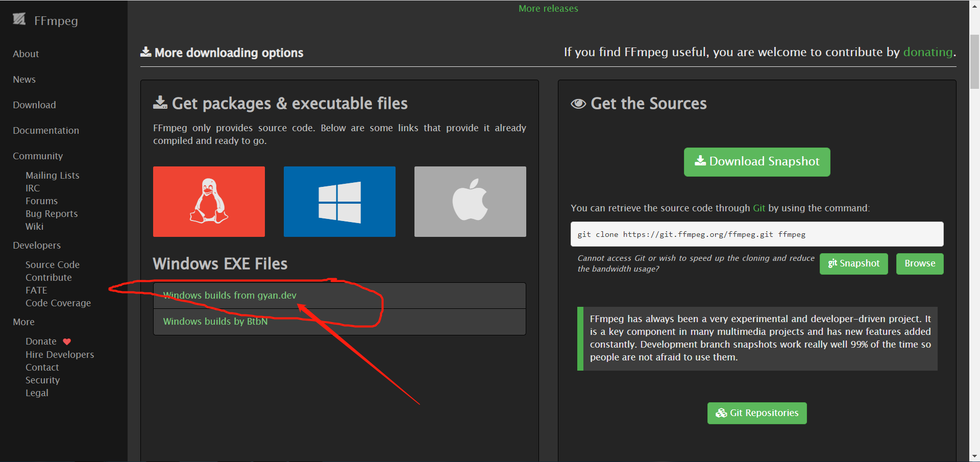Visit the Forums link

42,201
